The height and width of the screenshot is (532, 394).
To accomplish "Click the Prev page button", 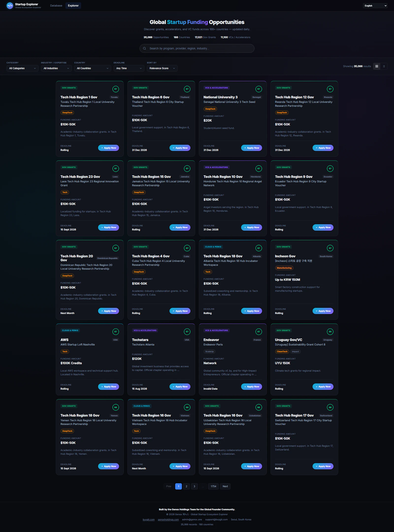I will [169, 486].
